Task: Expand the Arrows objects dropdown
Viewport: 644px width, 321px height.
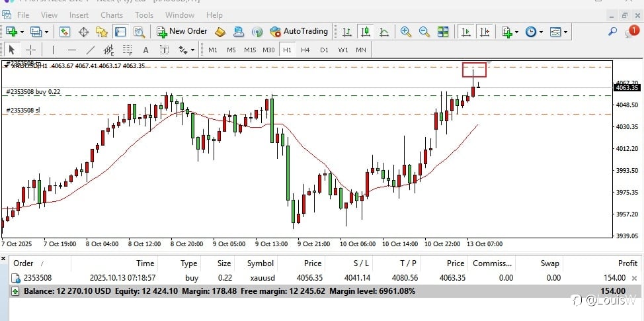Action: point(192,50)
